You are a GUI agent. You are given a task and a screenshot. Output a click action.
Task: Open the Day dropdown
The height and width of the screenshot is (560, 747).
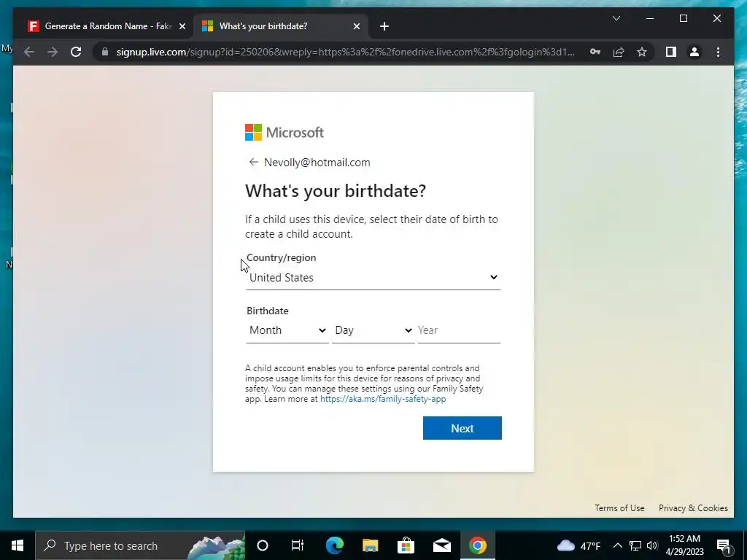click(373, 330)
